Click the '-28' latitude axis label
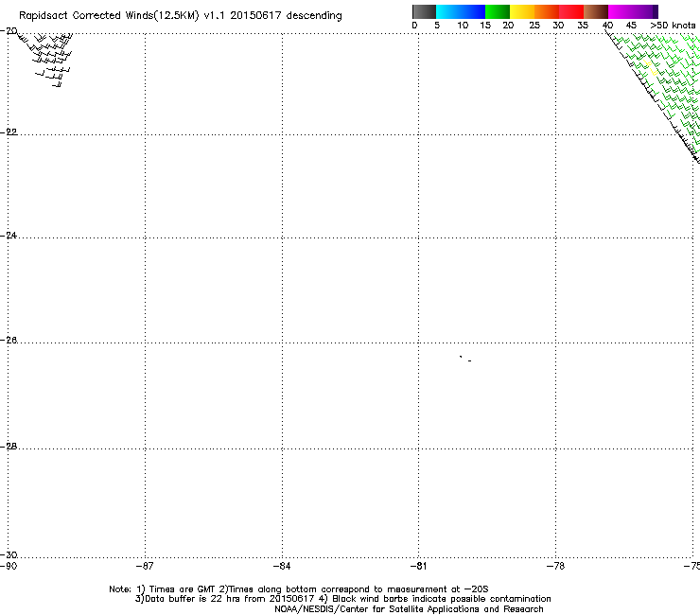 pos(9,447)
